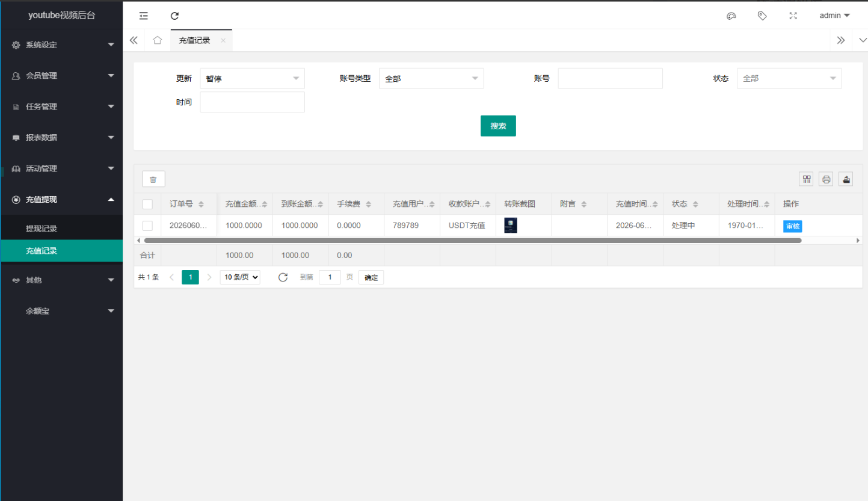868x501 pixels.
Task: Export the table with the export icon
Action: click(846, 179)
